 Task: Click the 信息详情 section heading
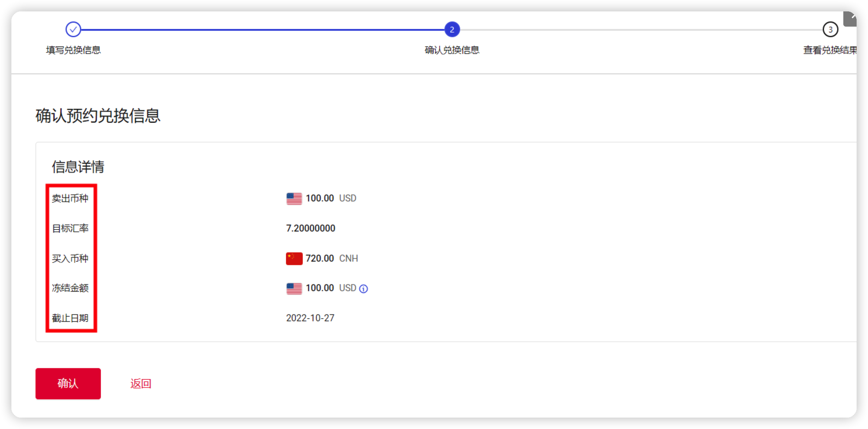click(x=78, y=167)
